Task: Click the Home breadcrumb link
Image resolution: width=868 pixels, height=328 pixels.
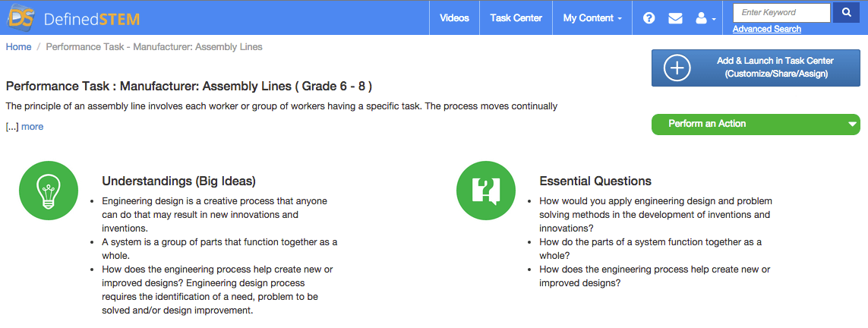Action: click(x=18, y=47)
